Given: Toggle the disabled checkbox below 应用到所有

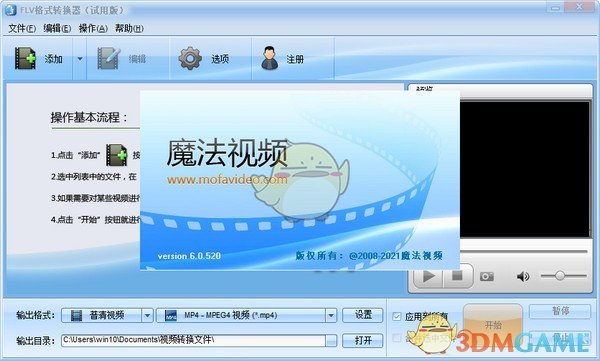Looking at the screenshot, I should (397, 338).
